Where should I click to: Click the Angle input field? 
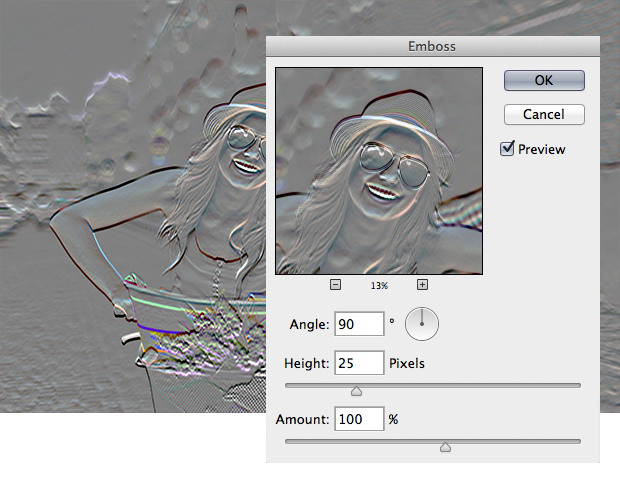[x=359, y=324]
